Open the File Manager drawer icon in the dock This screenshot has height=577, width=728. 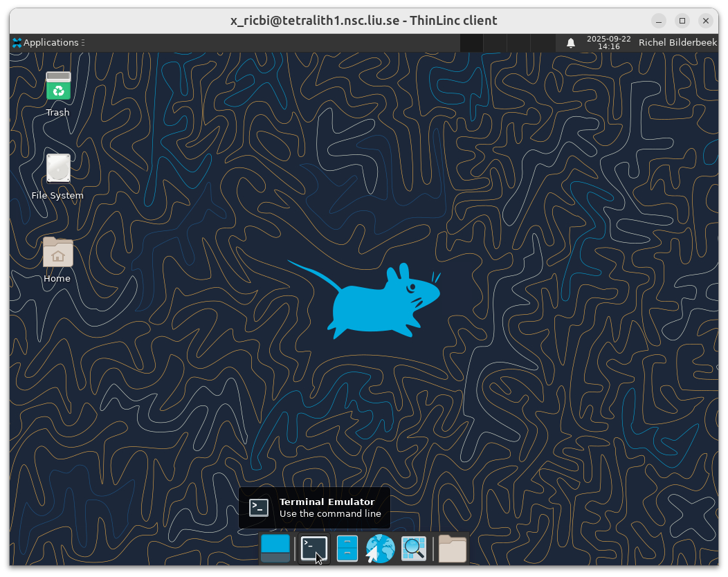347,548
